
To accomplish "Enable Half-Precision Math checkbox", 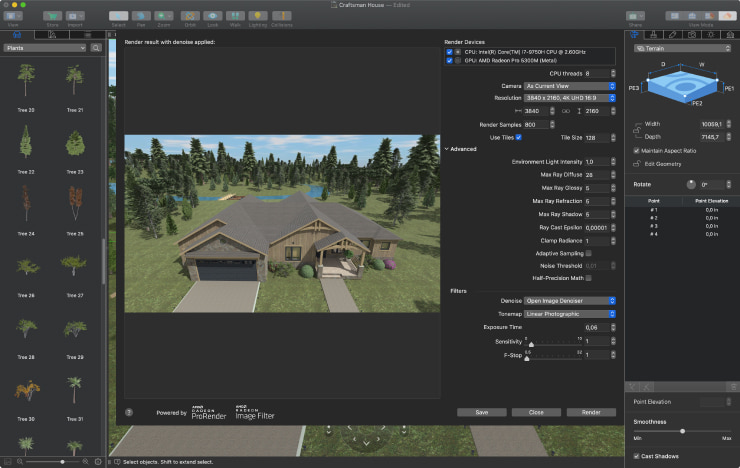I will pos(589,278).
